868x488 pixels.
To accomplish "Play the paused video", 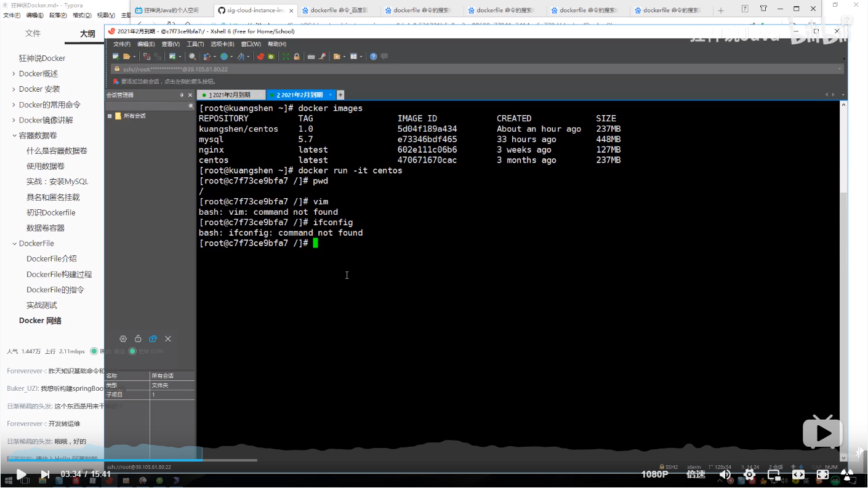I will tap(21, 474).
